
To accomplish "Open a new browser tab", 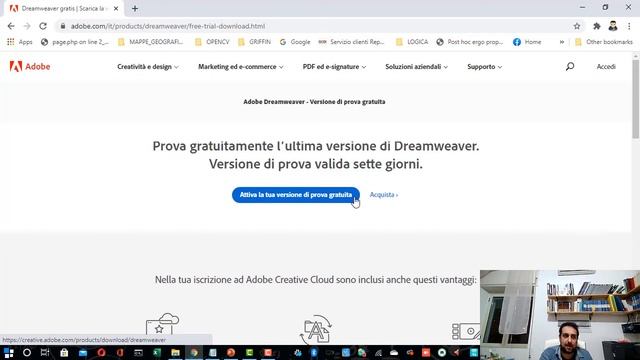I will [x=135, y=8].
